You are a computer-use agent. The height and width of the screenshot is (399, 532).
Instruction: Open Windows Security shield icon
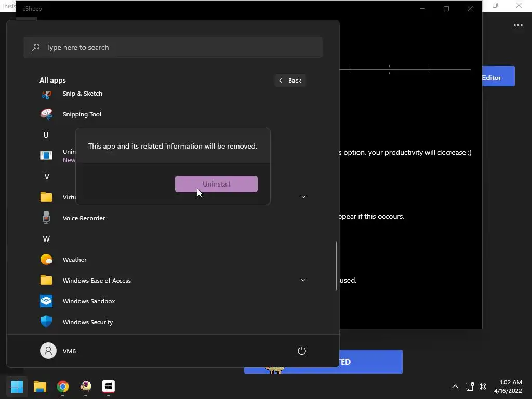click(x=46, y=322)
